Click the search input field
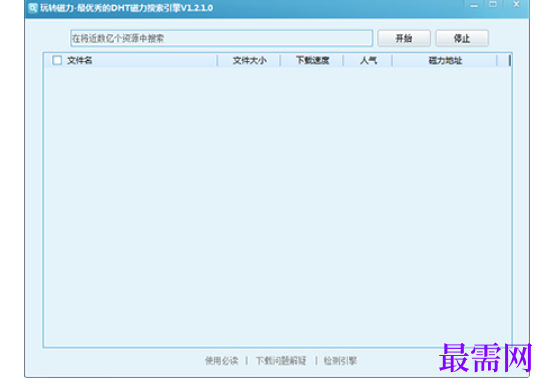The height and width of the screenshot is (389, 551). coord(221,38)
